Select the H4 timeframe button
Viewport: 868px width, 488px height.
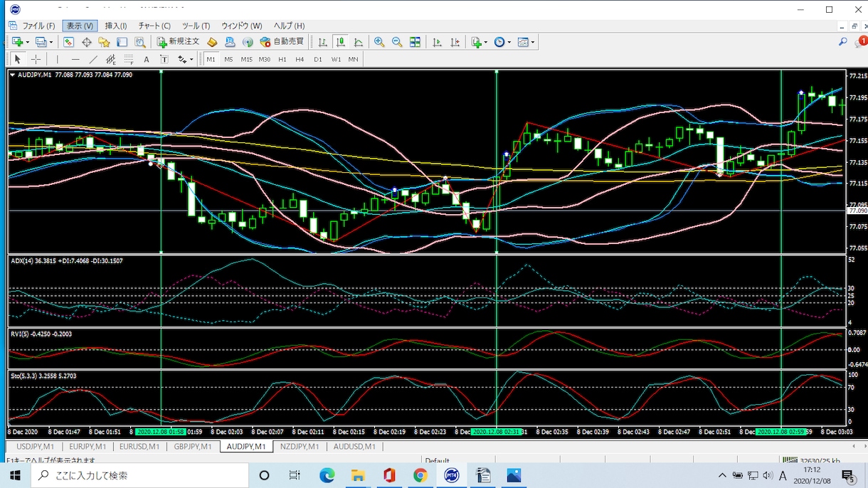point(300,60)
